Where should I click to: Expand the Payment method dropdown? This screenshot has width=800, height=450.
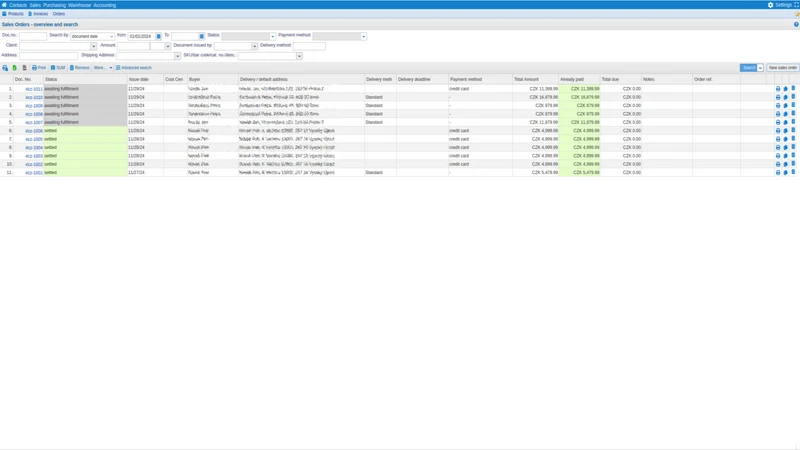363,36
